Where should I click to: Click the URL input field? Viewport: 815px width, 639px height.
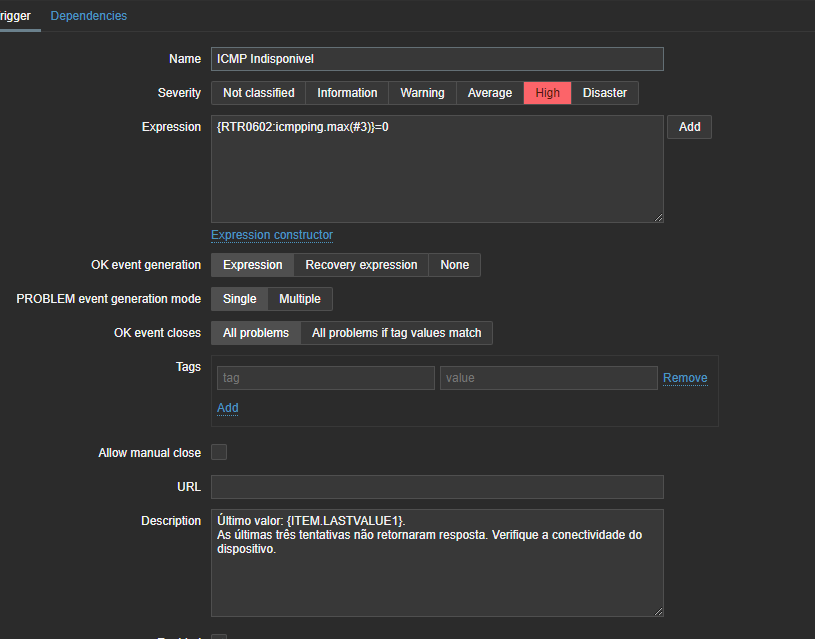click(x=437, y=487)
